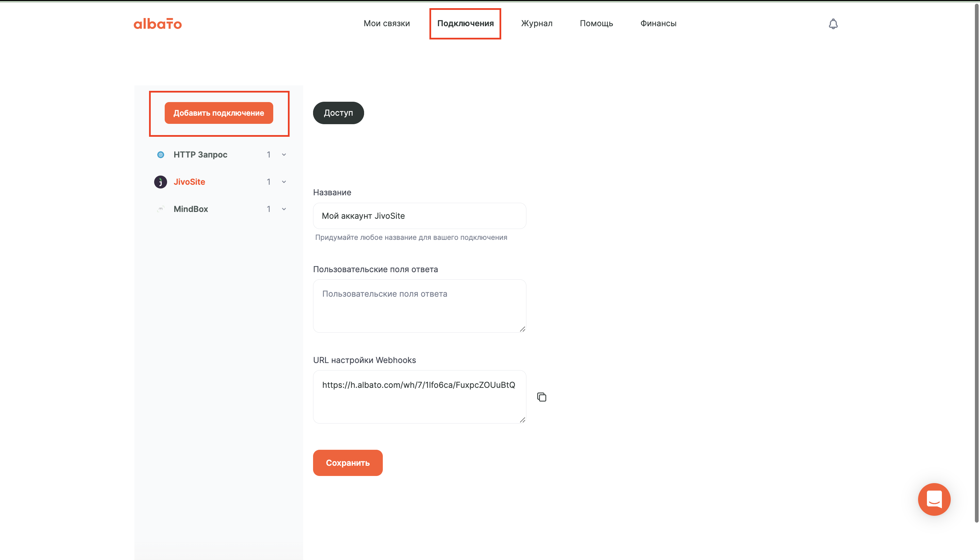Viewport: 980px width, 560px height.
Task: Click the URL настройки Webhooks textarea
Action: coord(419,397)
